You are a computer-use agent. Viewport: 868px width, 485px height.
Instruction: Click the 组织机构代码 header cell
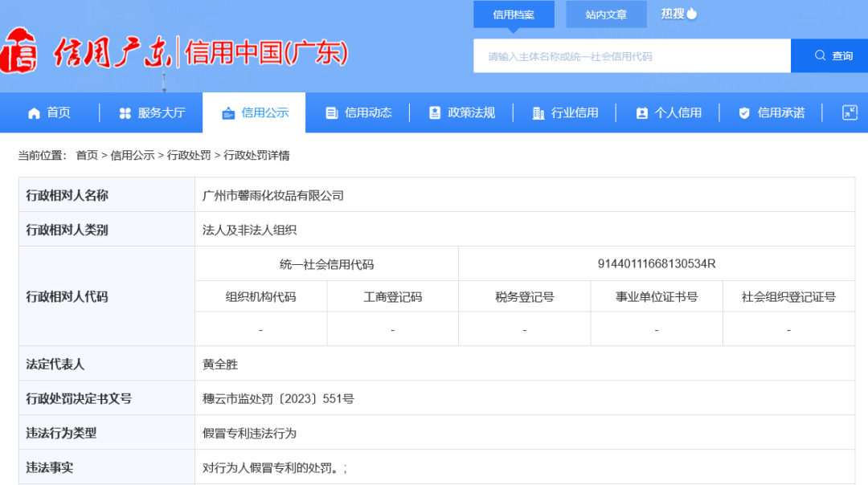260,297
